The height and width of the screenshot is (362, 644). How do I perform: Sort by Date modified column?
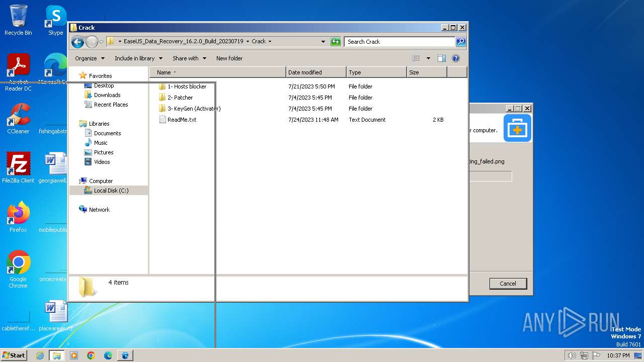[316, 72]
